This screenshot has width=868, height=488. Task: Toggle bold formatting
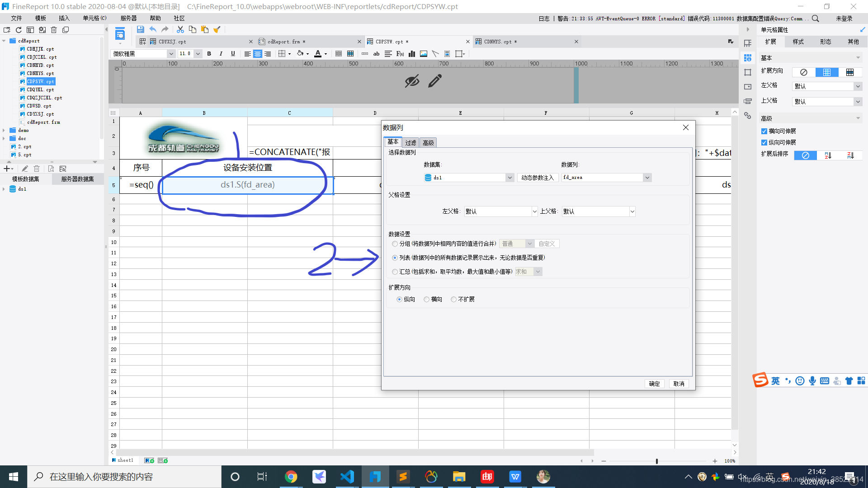tap(209, 54)
